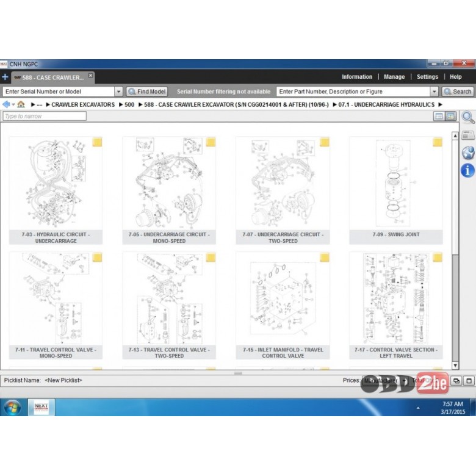Expand the collapsed breadcrumb ellipsis
This screenshot has width=476, height=476.
pos(40,105)
